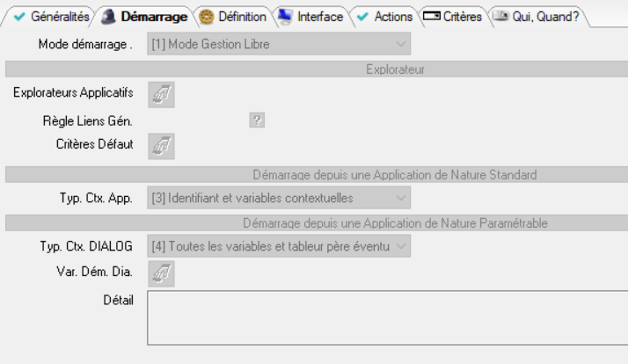
Task: Click the Mode démarrage label
Action: click(x=85, y=44)
